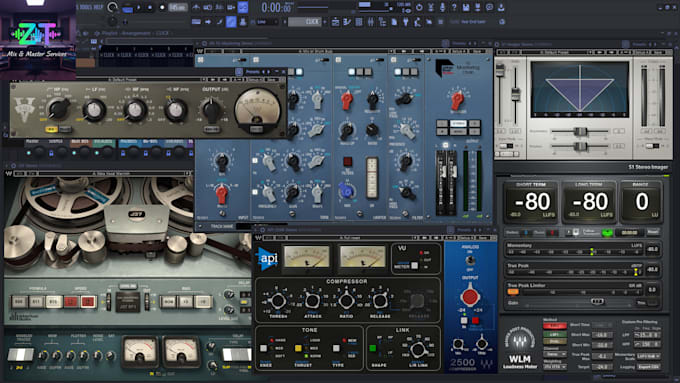Toggle the VU METER switch on API 2500

414,265
